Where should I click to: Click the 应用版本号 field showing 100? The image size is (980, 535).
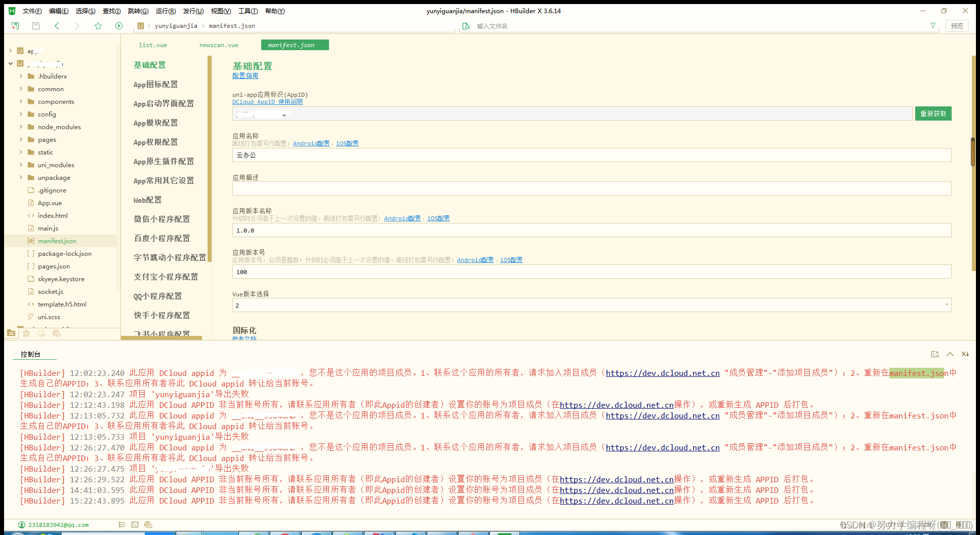click(x=592, y=272)
